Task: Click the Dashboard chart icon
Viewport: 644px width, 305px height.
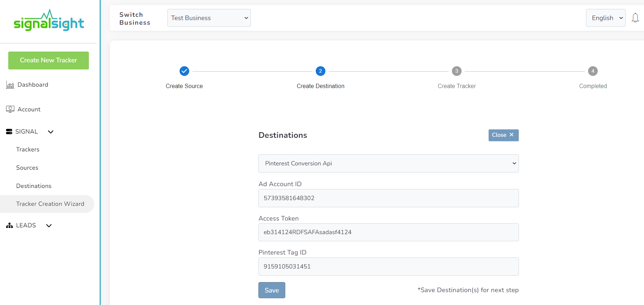Action: pyautogui.click(x=10, y=85)
